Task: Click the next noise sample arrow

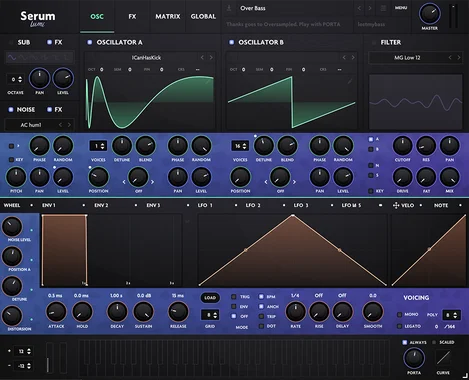Action: click(x=69, y=125)
